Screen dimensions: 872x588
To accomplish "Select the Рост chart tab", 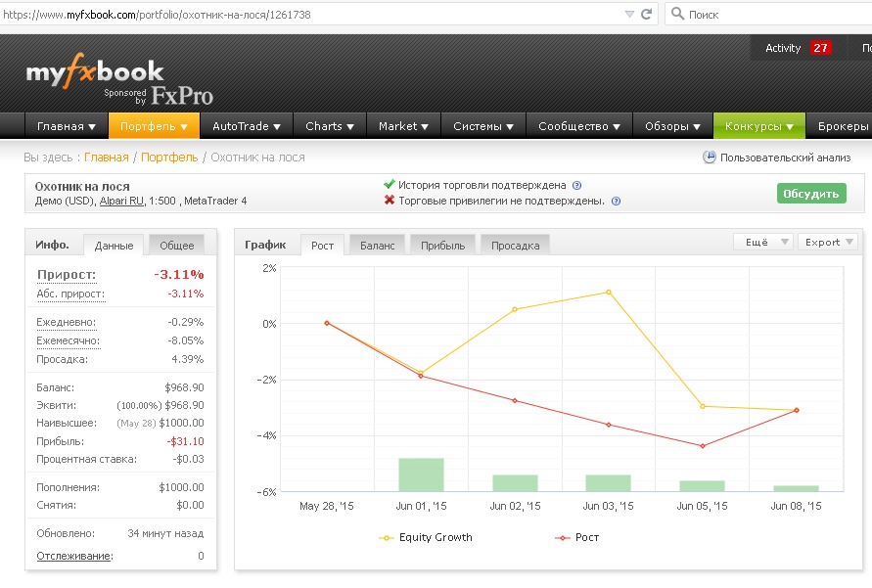I will tap(323, 246).
